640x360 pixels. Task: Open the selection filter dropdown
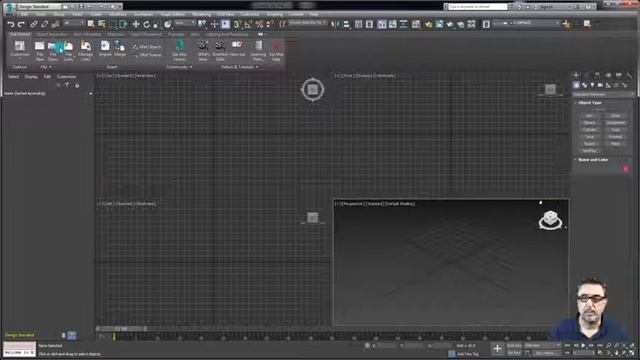tap(73, 23)
